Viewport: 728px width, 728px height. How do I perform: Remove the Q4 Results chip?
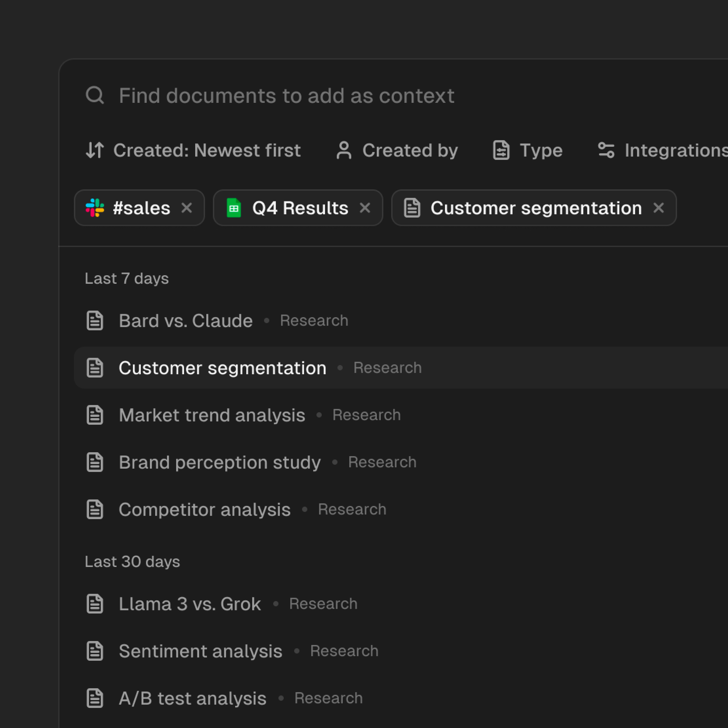365,208
